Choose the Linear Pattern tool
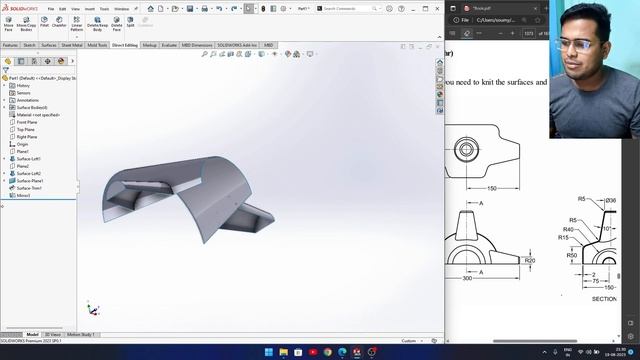Viewport: 640px width, 360px height. point(76,24)
